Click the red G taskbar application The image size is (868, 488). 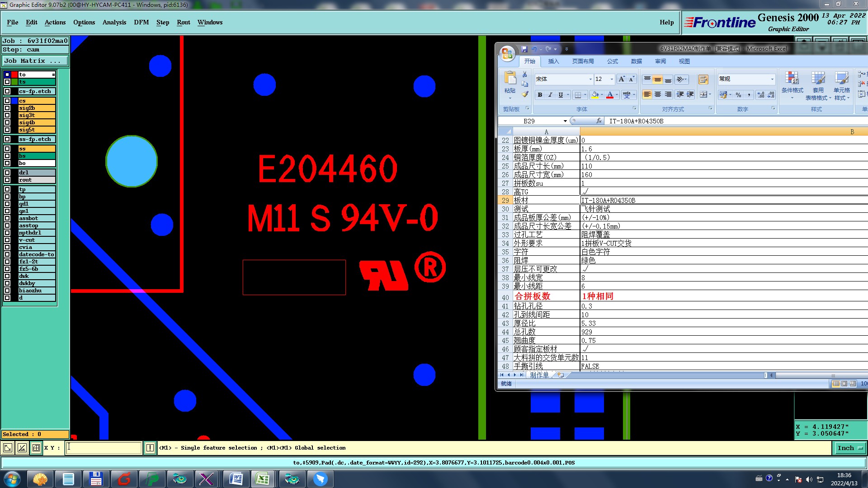[124, 479]
